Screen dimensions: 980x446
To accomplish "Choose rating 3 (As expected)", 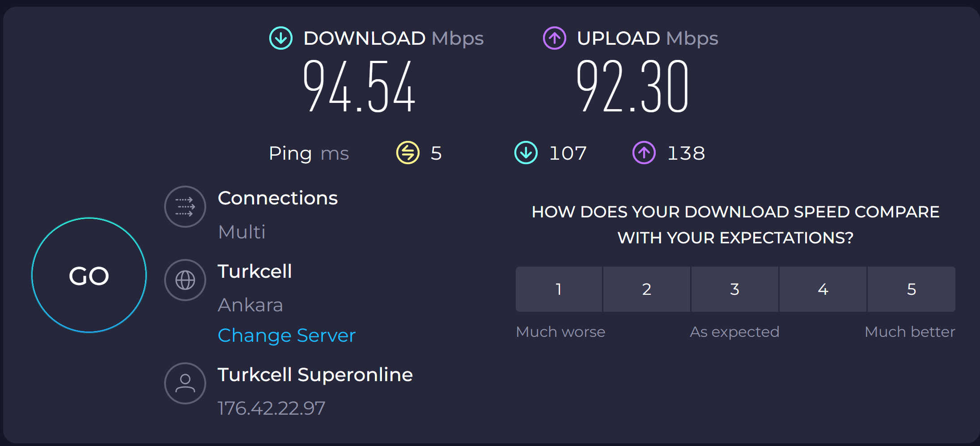I will [x=734, y=289].
